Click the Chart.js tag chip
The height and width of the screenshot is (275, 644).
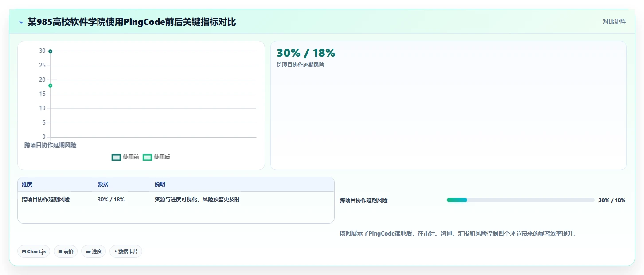click(34, 251)
